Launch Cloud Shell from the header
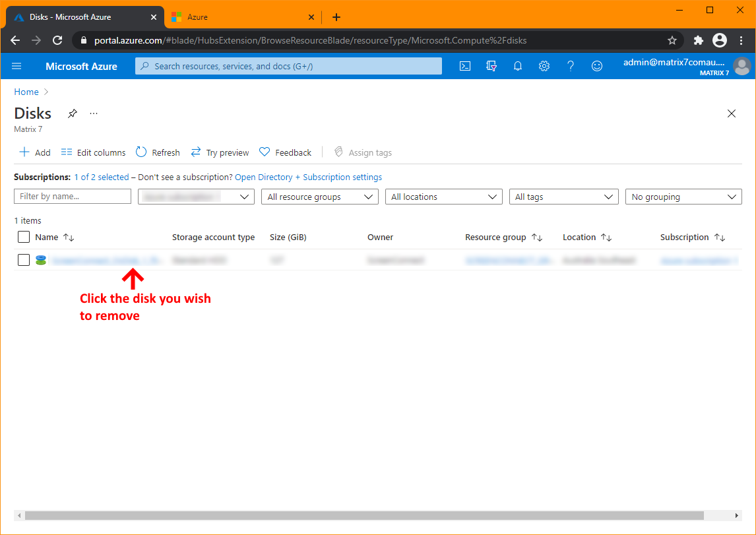756x535 pixels. (465, 66)
